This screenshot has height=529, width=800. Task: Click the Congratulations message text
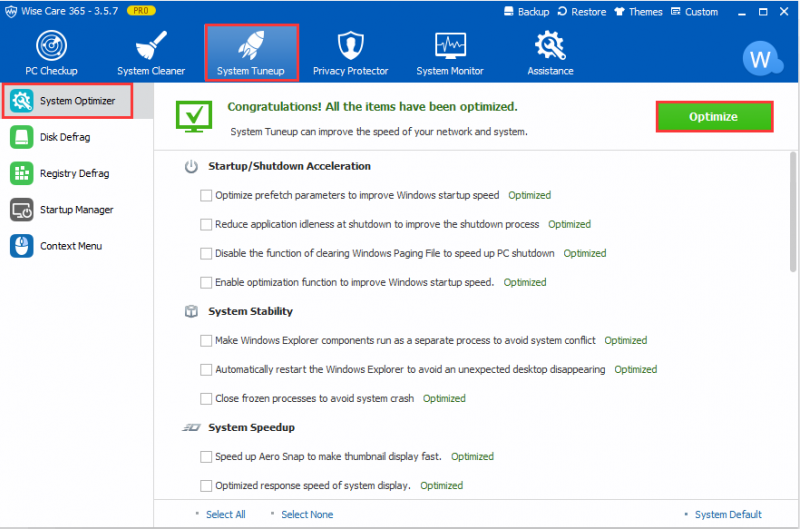point(372,107)
